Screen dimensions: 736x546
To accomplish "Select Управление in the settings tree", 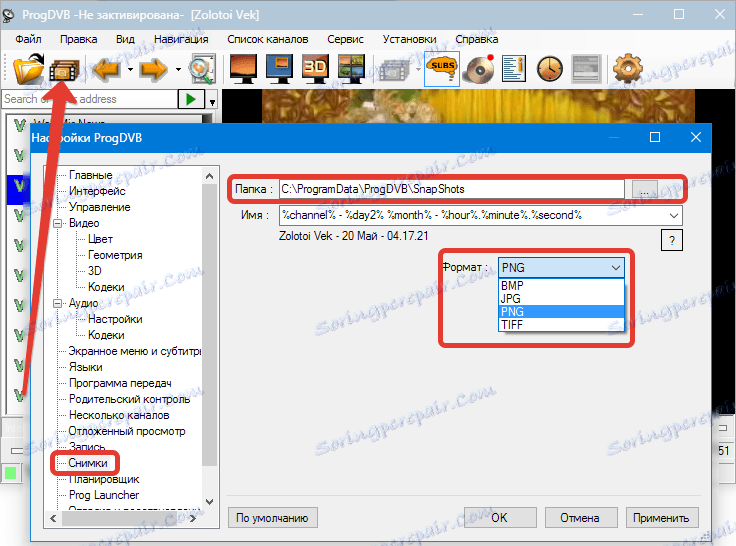I will (100, 207).
